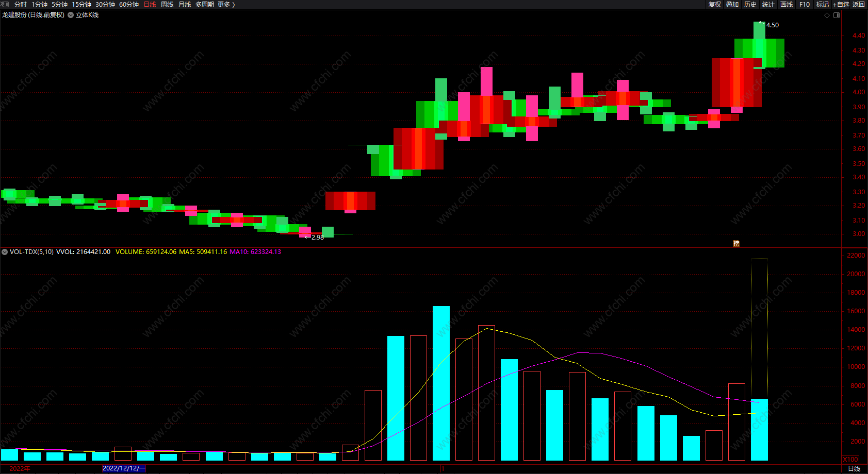868x474 pixels.
Task: Open 多周期 multi-period view
Action: tap(205, 5)
